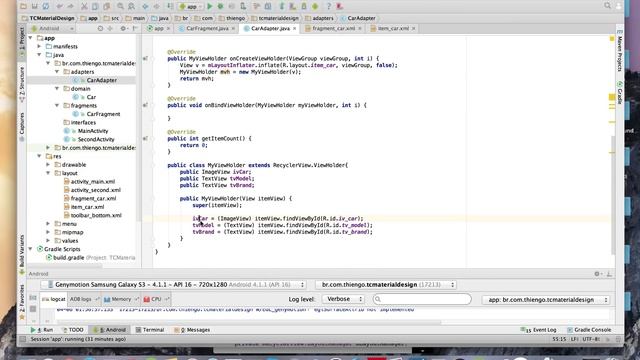Screen dimensions: 640x360
Task: Toggle the Maven Projects side panel
Action: tap(619, 51)
